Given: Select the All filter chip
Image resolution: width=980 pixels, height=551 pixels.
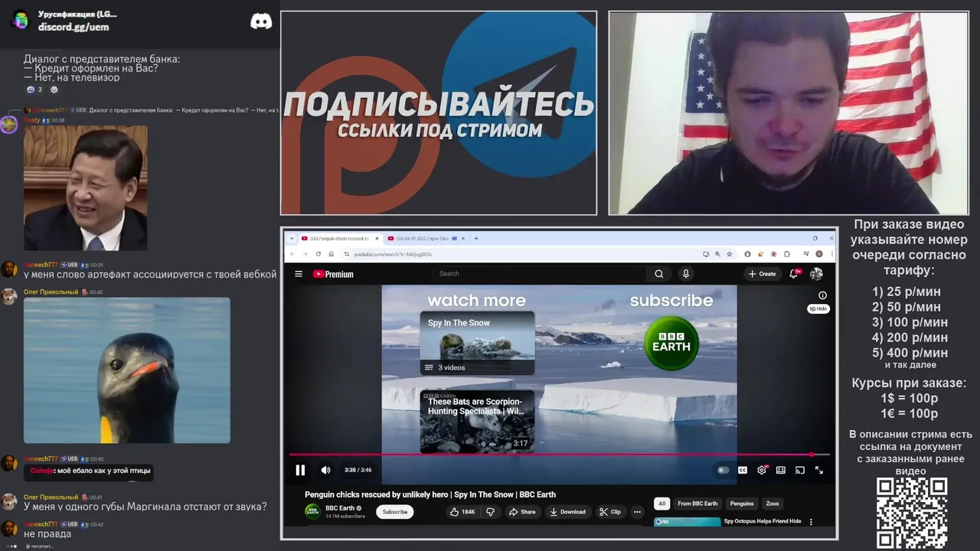Looking at the screenshot, I should pos(662,504).
